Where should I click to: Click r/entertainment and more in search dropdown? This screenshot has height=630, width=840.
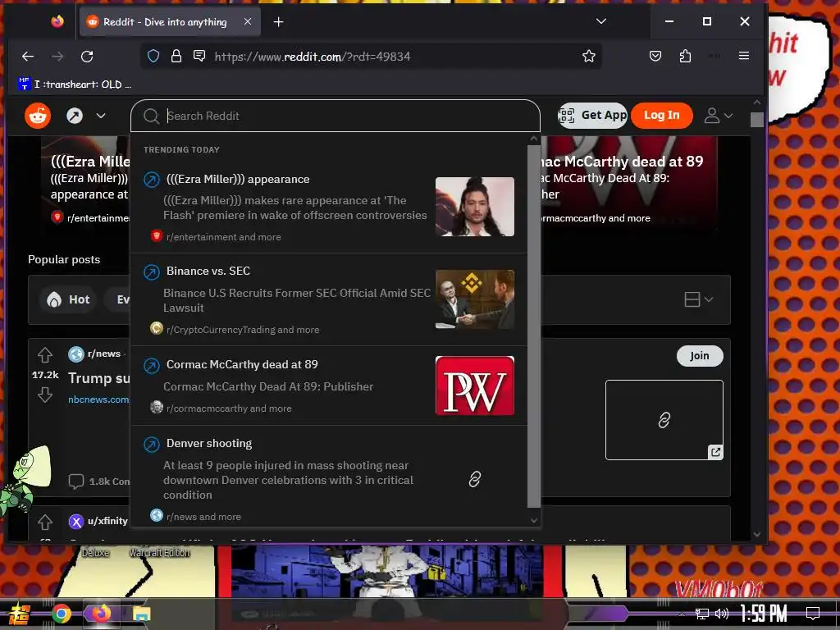click(x=223, y=237)
